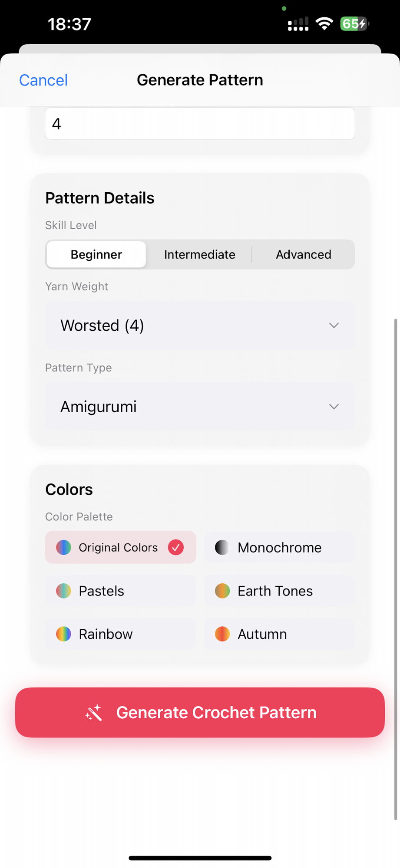Tap the battery indicator icon
The image size is (400, 868).
coord(354,24)
